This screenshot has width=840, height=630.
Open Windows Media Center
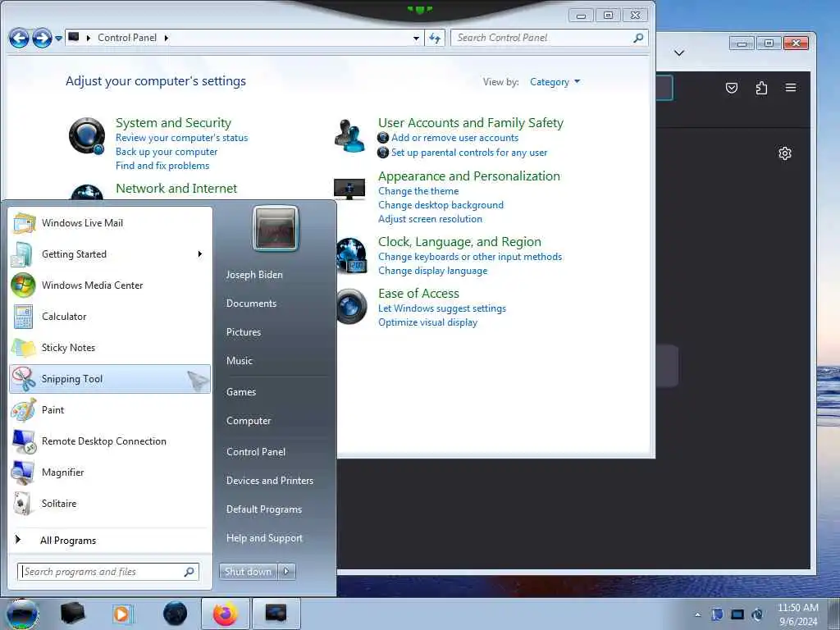110,285
